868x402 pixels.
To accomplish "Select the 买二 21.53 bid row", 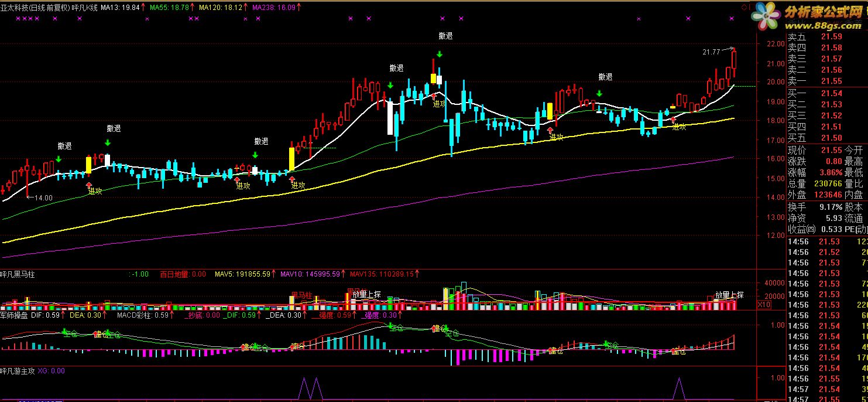I will pos(815,105).
